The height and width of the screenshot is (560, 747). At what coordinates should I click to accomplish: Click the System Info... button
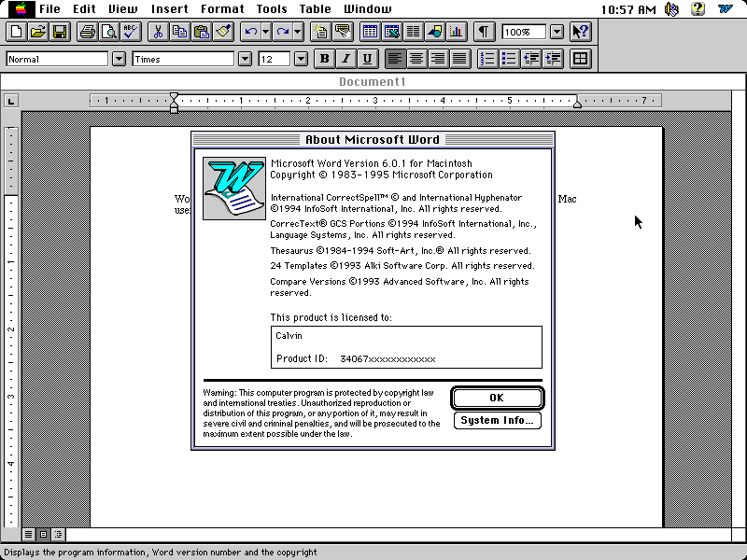(x=498, y=421)
